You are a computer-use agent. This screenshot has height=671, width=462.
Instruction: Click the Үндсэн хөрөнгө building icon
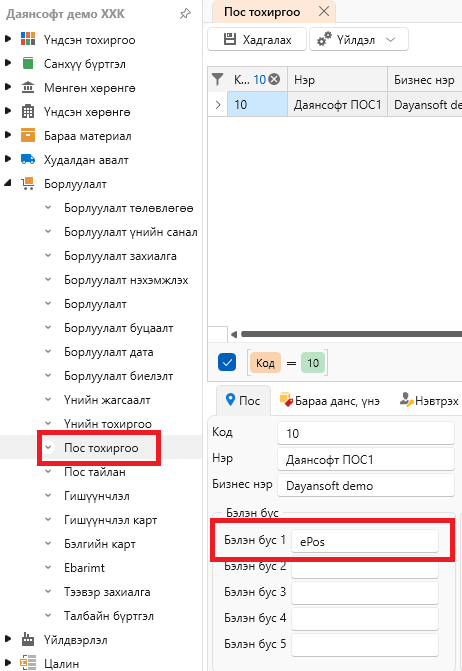pyautogui.click(x=28, y=112)
